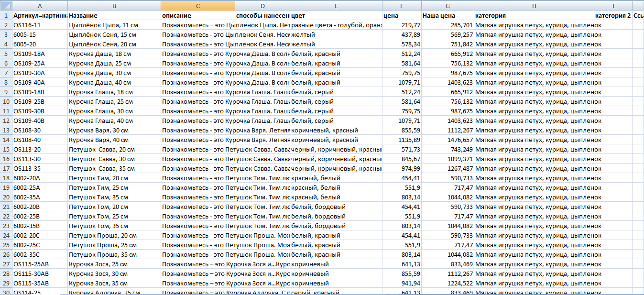Click the 'Название' header cell
This screenshot has width=644, height=295.
pyautogui.click(x=114, y=15)
